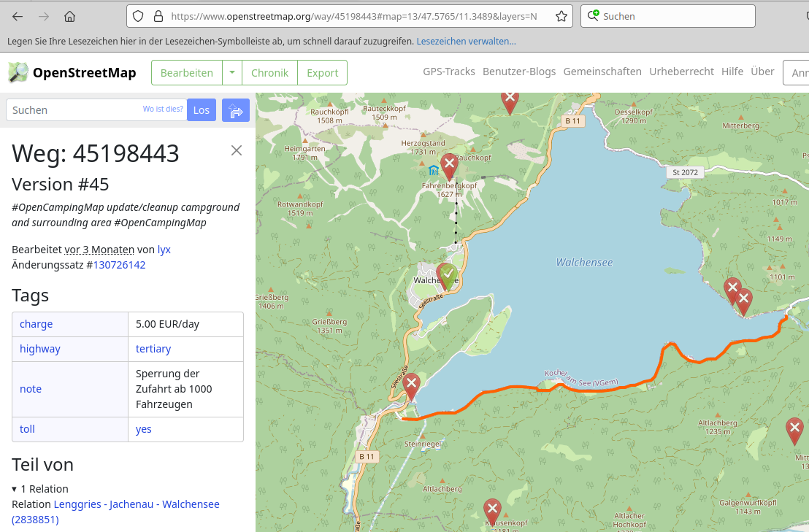
Task: Open GPS-Tracks menu item
Action: coord(448,72)
